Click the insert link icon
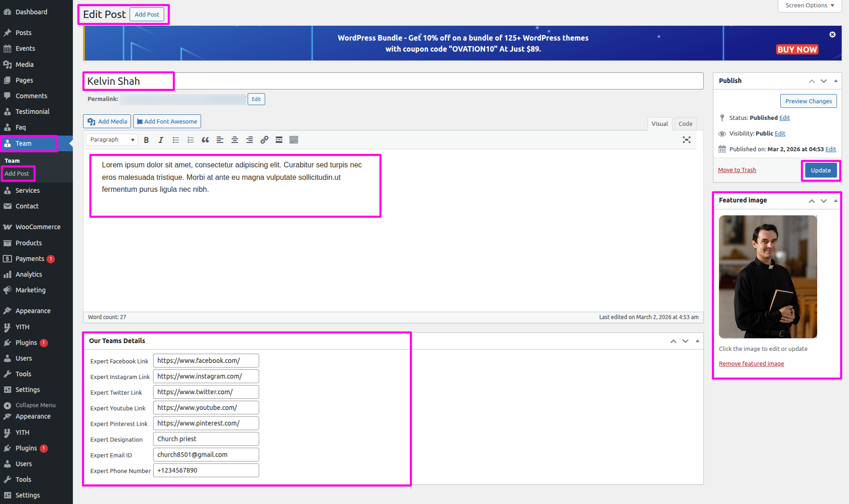This screenshot has width=849, height=504. [x=264, y=140]
